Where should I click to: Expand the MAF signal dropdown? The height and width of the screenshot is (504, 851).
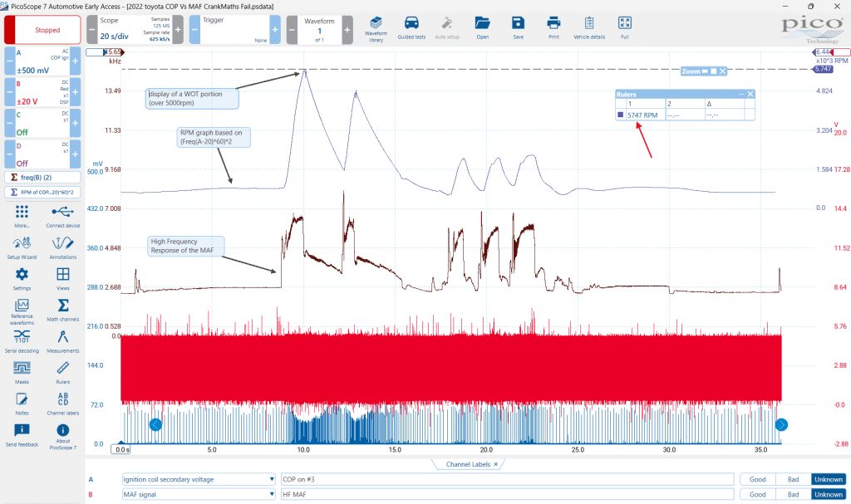pyautogui.click(x=272, y=495)
